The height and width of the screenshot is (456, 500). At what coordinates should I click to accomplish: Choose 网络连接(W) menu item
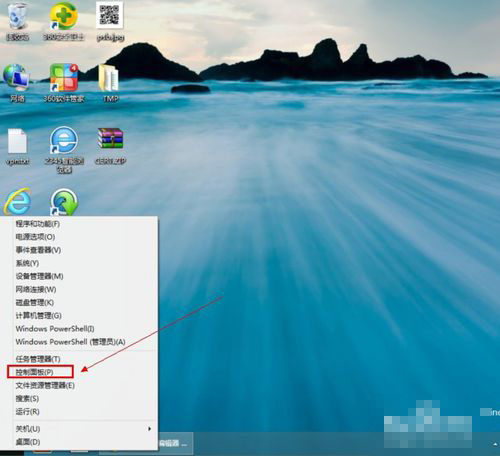coord(36,289)
